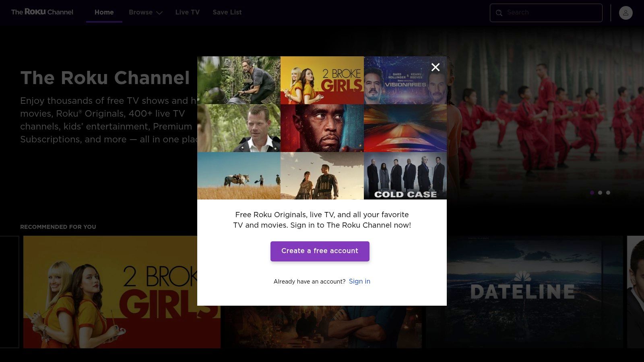This screenshot has height=362, width=644.
Task: Open the horse in field tile in popup
Action: pyautogui.click(x=239, y=176)
